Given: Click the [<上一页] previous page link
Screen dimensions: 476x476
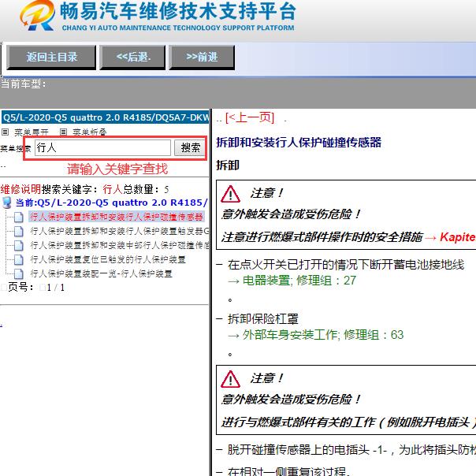Looking at the screenshot, I should tap(250, 117).
